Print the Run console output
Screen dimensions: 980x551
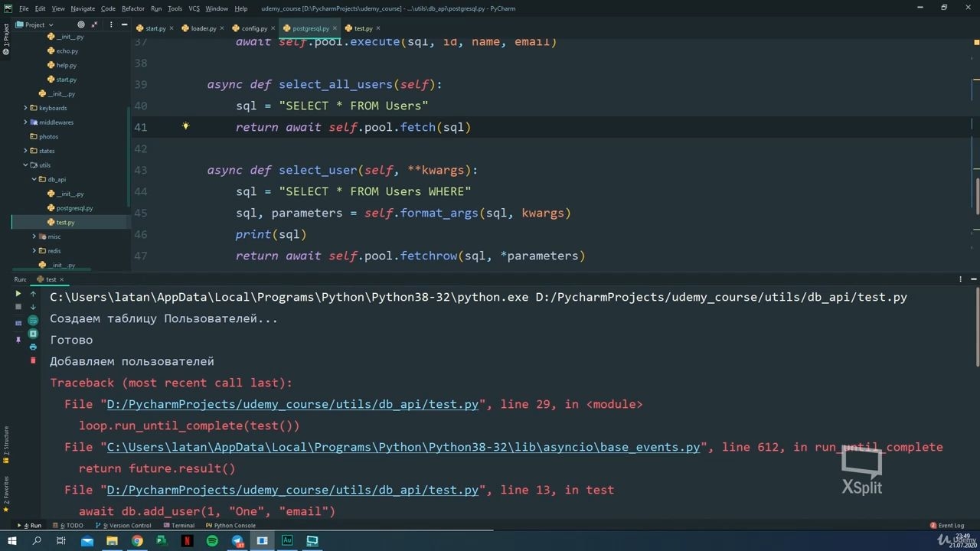coord(33,347)
